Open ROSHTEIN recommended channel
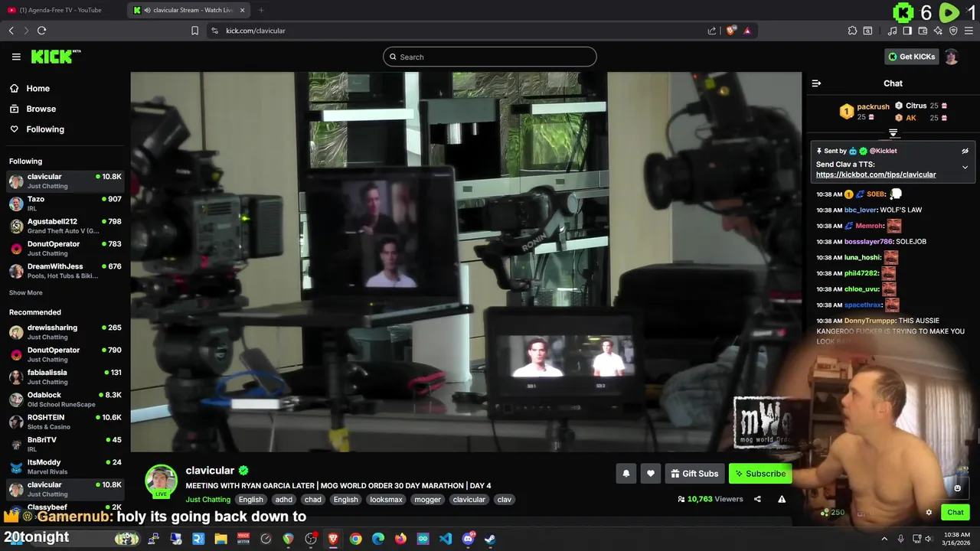The image size is (980, 551). (65, 422)
